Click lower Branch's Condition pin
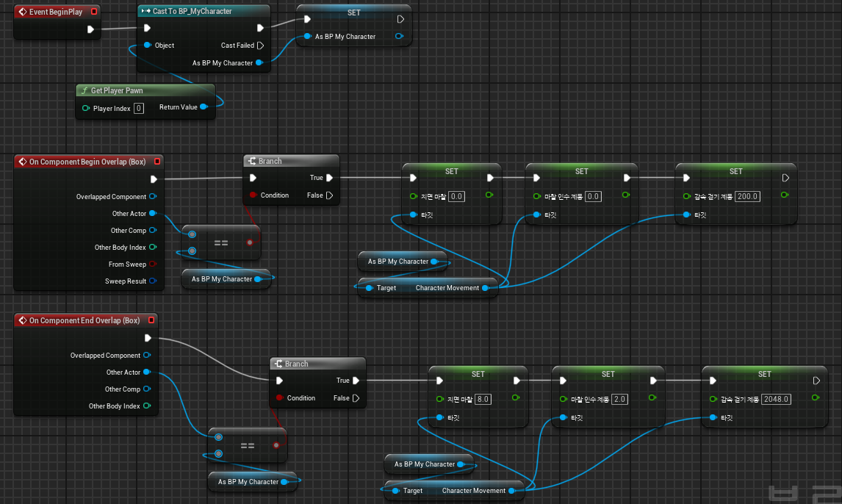Viewport: 842px width, 504px height. coord(279,397)
